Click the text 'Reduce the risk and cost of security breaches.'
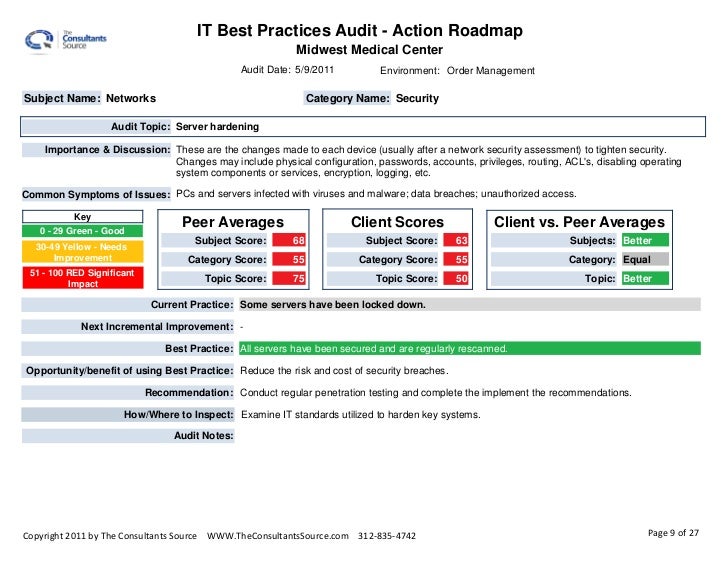This screenshot has width=728, height=563. coord(344,371)
